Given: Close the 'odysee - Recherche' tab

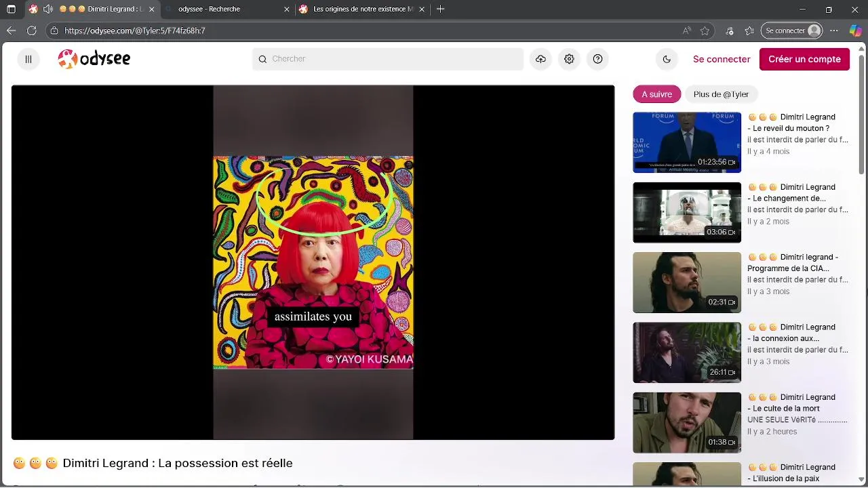Looking at the screenshot, I should point(286,9).
